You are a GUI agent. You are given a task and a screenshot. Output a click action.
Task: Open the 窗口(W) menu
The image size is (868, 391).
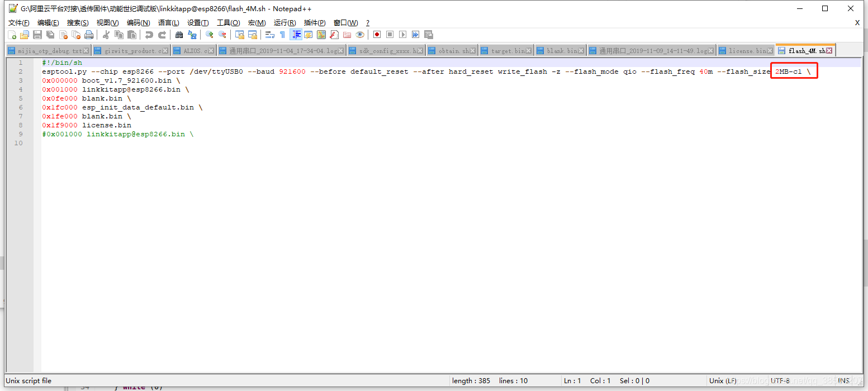(345, 23)
